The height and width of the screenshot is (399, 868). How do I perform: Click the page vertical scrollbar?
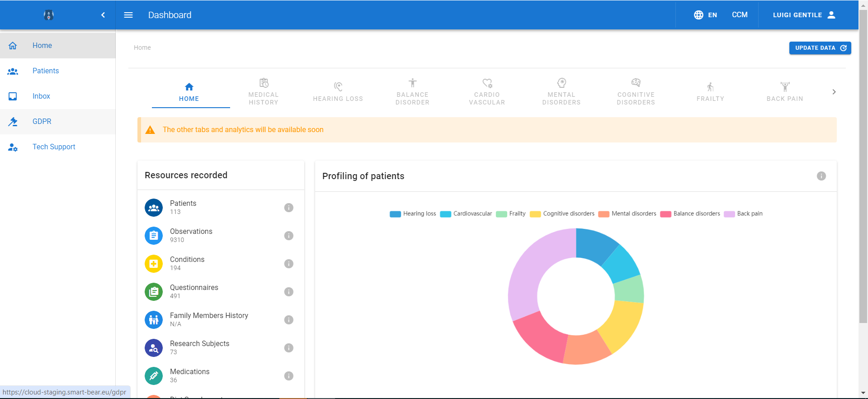pyautogui.click(x=863, y=166)
